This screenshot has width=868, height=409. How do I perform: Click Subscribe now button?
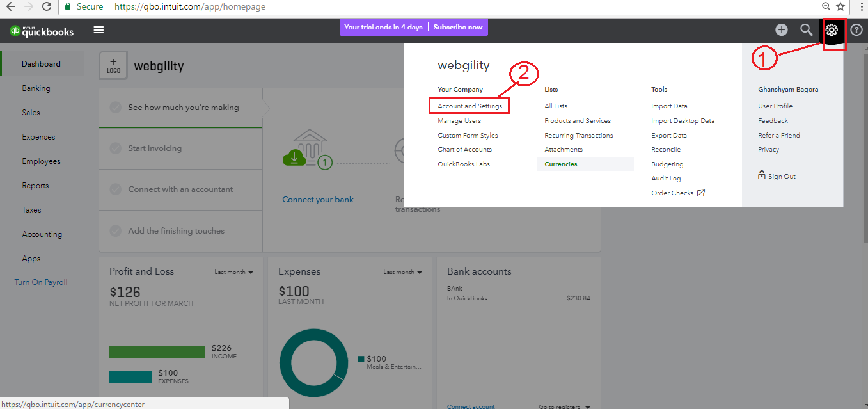[x=458, y=28]
